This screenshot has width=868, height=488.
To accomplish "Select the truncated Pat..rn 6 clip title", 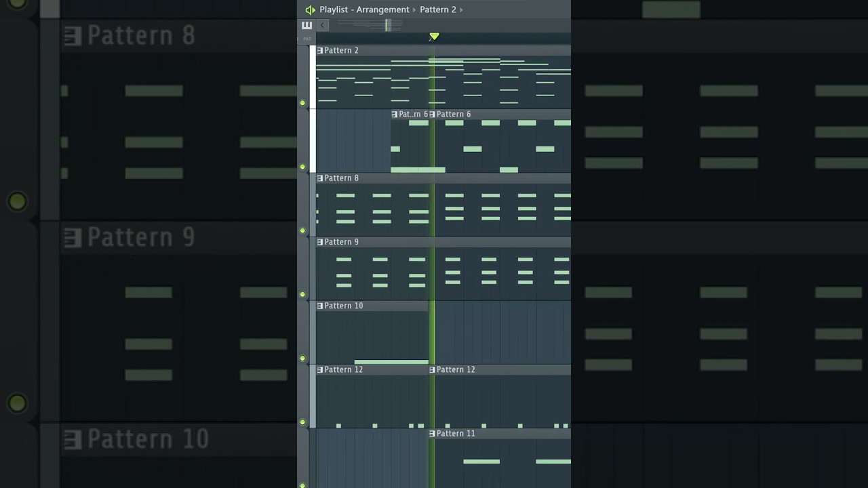I will 410,115.
